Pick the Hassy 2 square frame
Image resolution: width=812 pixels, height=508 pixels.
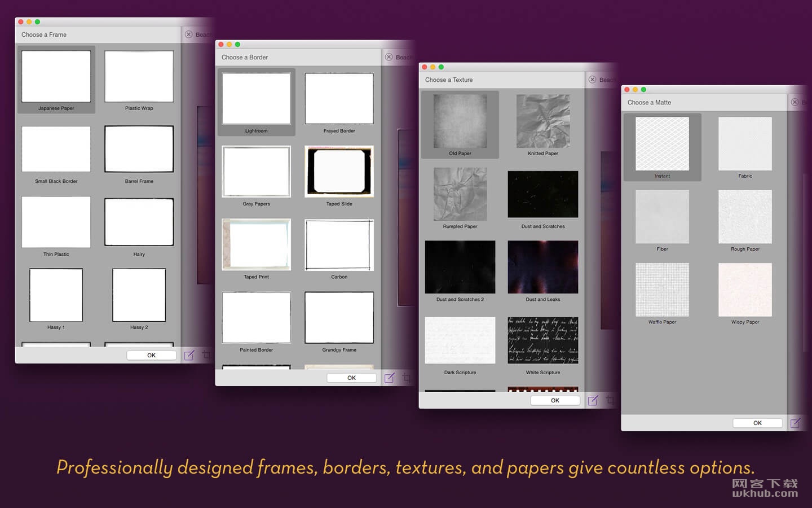[139, 295]
